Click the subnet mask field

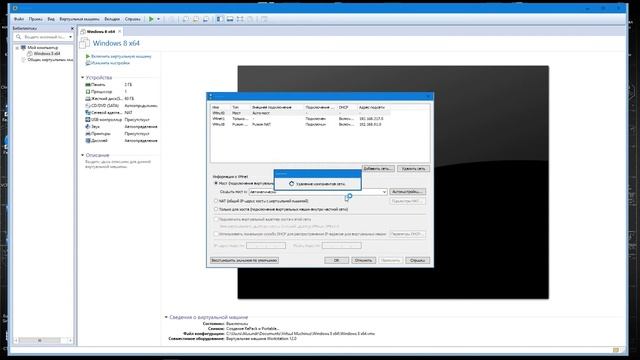pyautogui.click(x=342, y=245)
